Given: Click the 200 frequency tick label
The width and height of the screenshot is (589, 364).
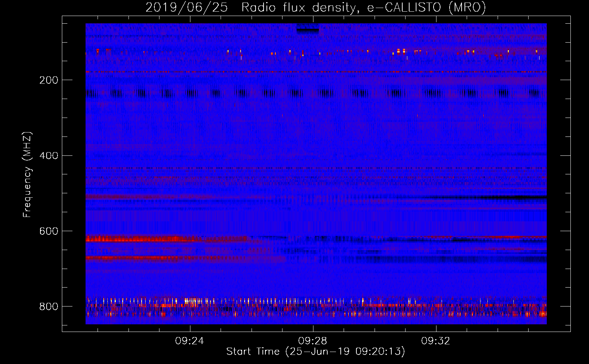Looking at the screenshot, I should 48,80.
